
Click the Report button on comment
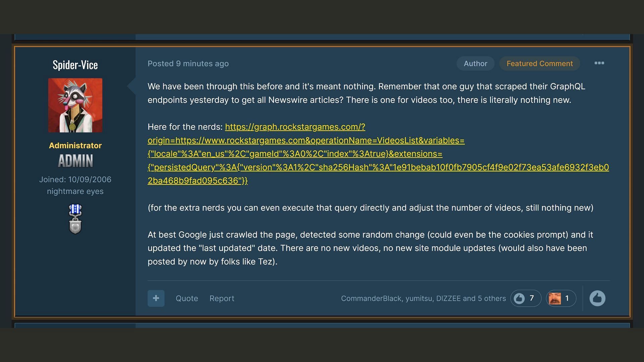pyautogui.click(x=222, y=298)
